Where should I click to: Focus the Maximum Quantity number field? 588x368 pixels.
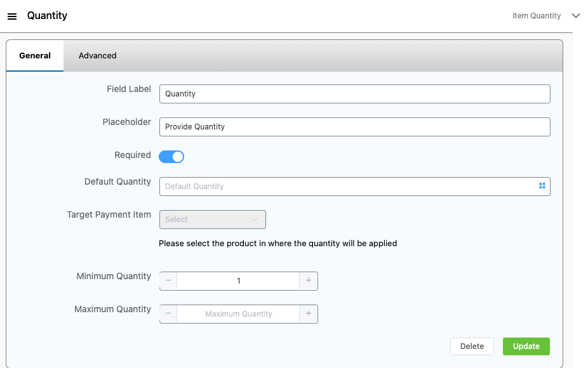[238, 313]
